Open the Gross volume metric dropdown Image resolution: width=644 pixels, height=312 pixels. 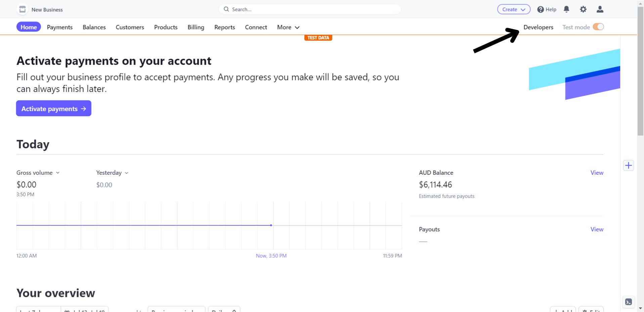click(x=38, y=173)
